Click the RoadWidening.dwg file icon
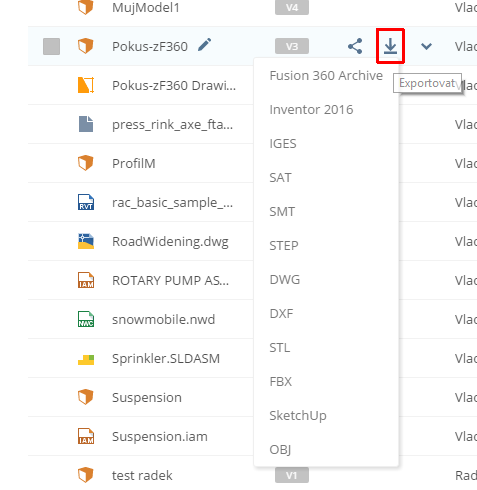The image size is (477, 490). tap(86, 241)
